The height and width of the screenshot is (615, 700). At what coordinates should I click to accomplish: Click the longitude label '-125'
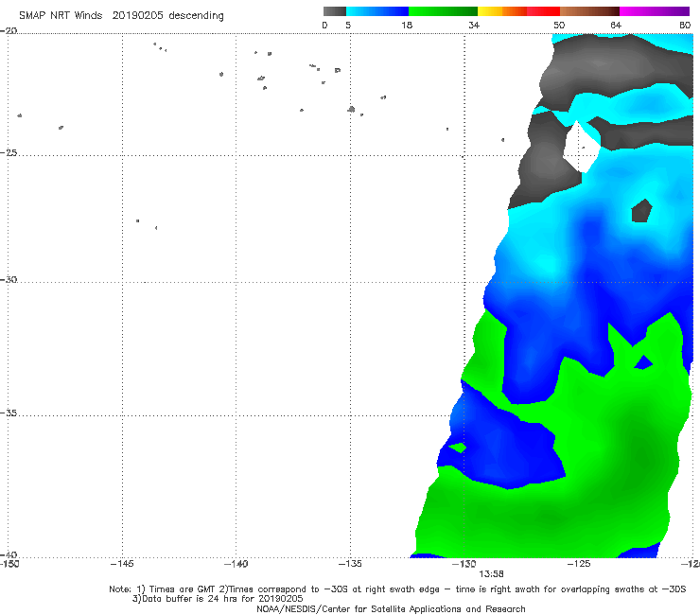coord(579,564)
